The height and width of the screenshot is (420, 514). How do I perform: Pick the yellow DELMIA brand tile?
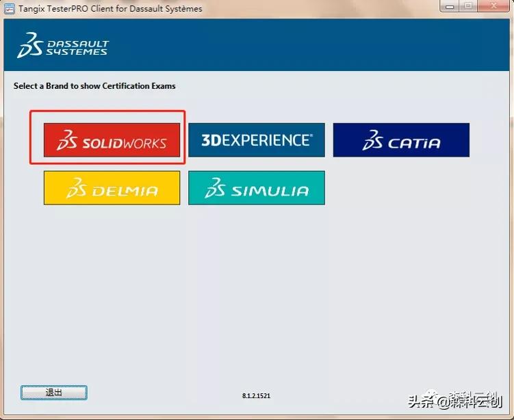tap(112, 187)
